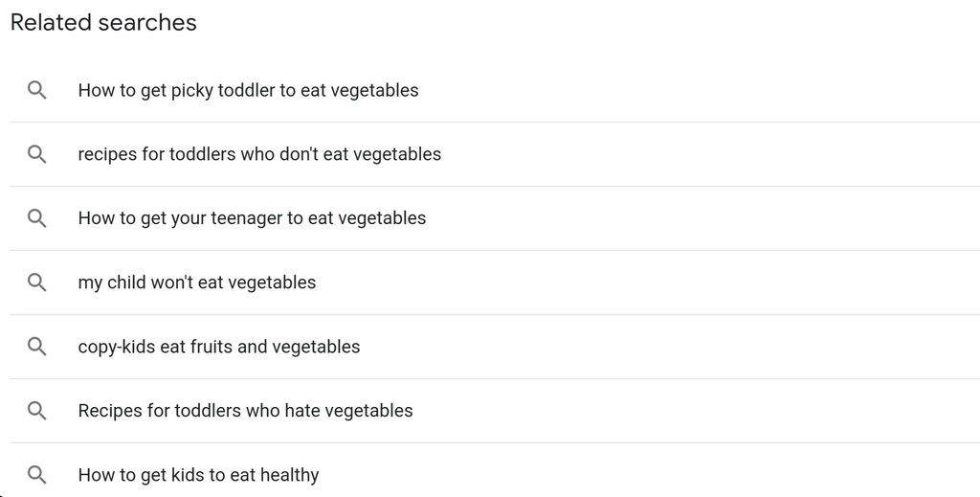The image size is (980, 497).
Task: Click search icon next to 'copy-kids eat fruits'
Action: [x=36, y=347]
